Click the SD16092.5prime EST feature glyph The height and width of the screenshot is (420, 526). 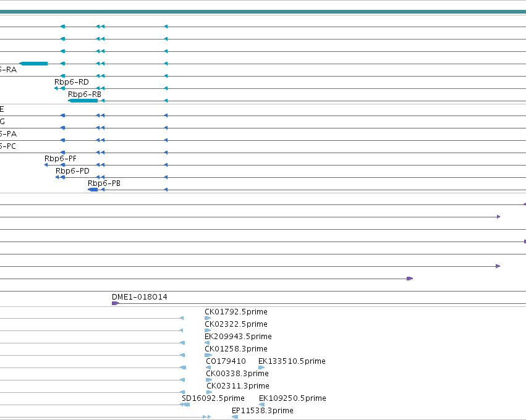pyautogui.click(x=185, y=405)
